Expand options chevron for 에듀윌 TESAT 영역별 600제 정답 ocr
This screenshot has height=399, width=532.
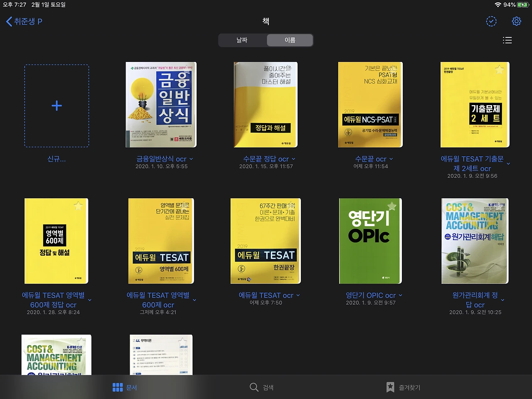point(90,300)
